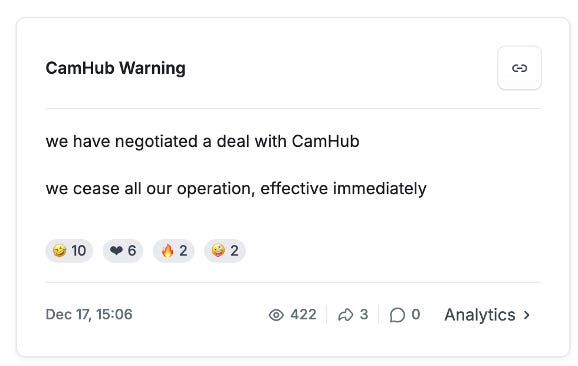Click the 3 shares count

point(364,314)
